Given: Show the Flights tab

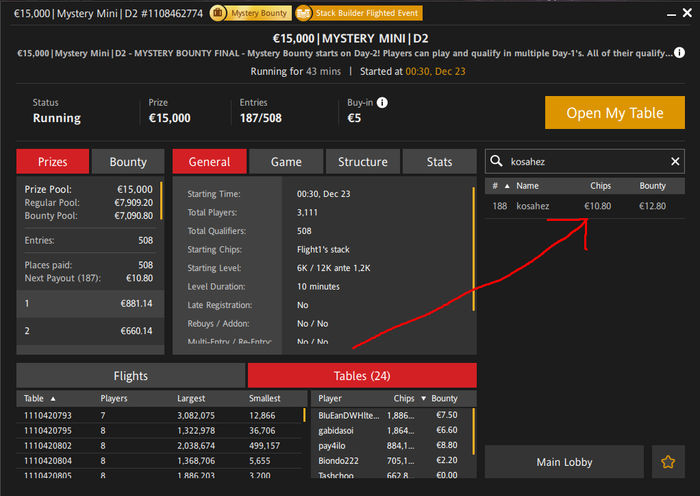Looking at the screenshot, I should pos(131,375).
